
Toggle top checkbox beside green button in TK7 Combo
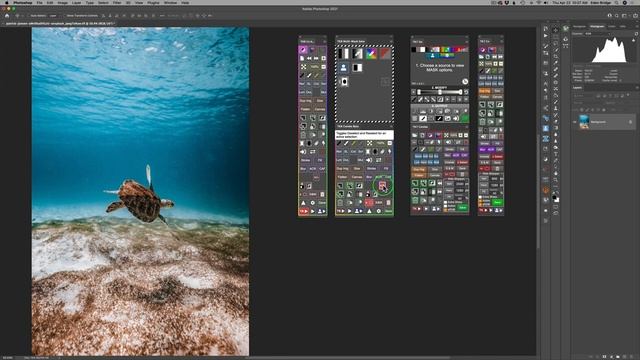pyautogui.click(x=445, y=202)
